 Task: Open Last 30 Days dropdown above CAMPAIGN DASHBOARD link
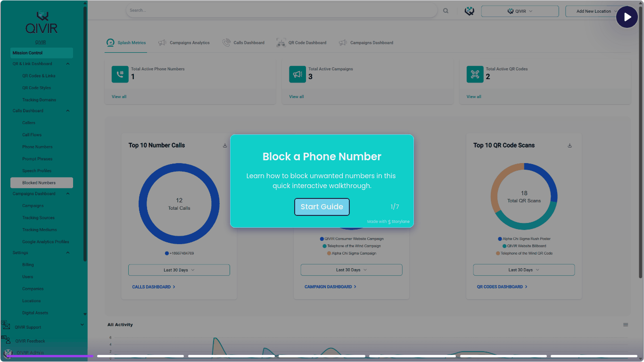352,270
